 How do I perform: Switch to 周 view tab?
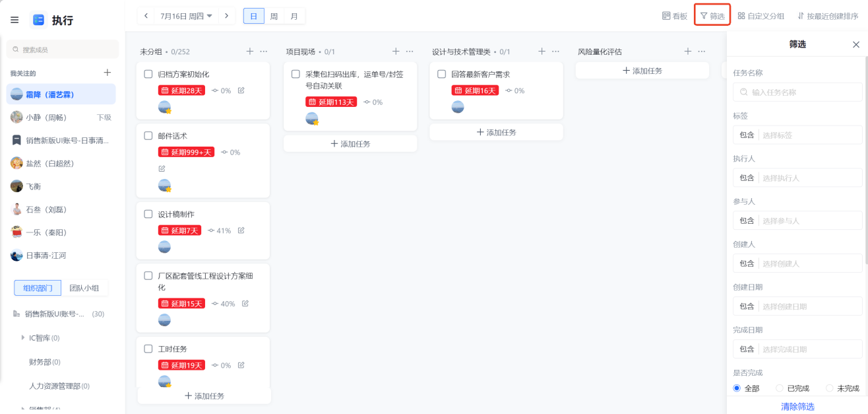(x=274, y=15)
